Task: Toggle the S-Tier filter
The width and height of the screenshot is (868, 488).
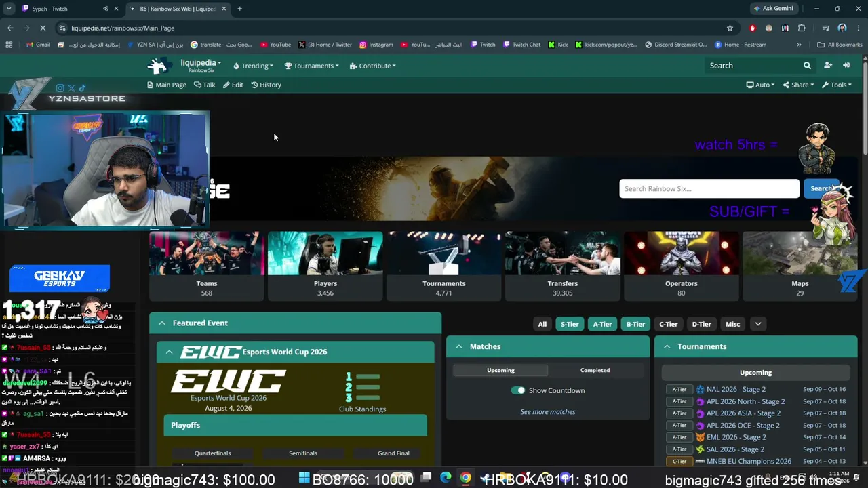Action: 570,324
